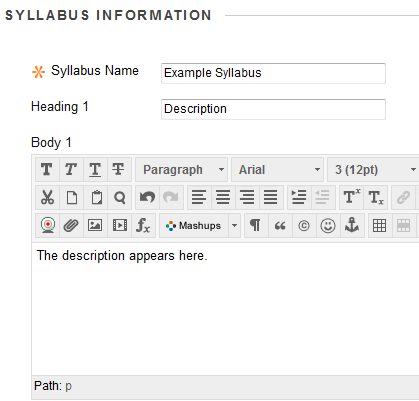Open the Mashups menu

(x=200, y=226)
